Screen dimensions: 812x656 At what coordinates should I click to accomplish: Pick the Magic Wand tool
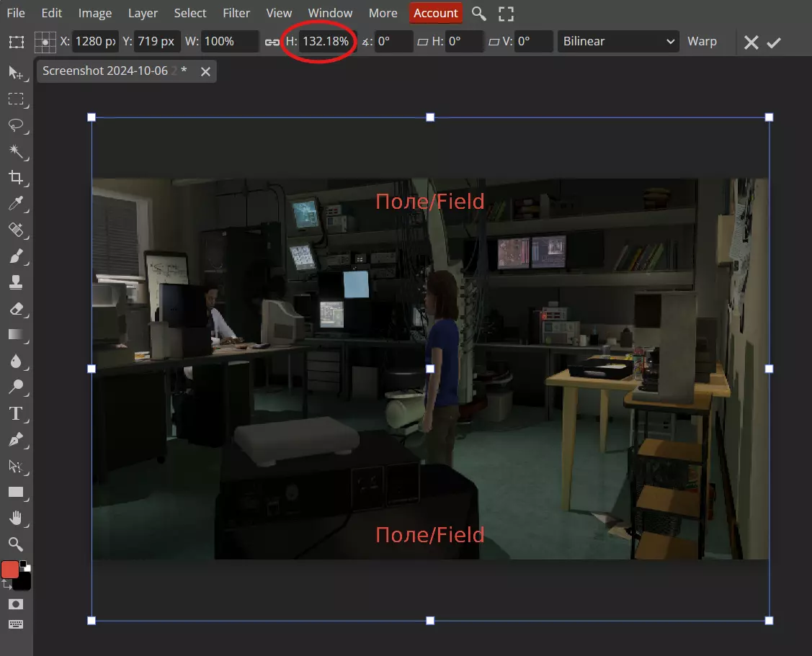point(15,151)
